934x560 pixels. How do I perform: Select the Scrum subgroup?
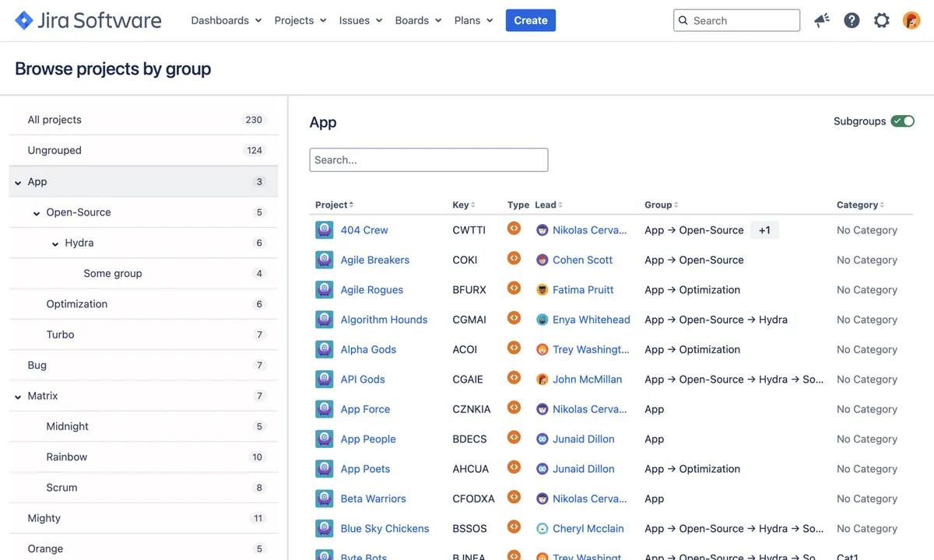(143, 488)
